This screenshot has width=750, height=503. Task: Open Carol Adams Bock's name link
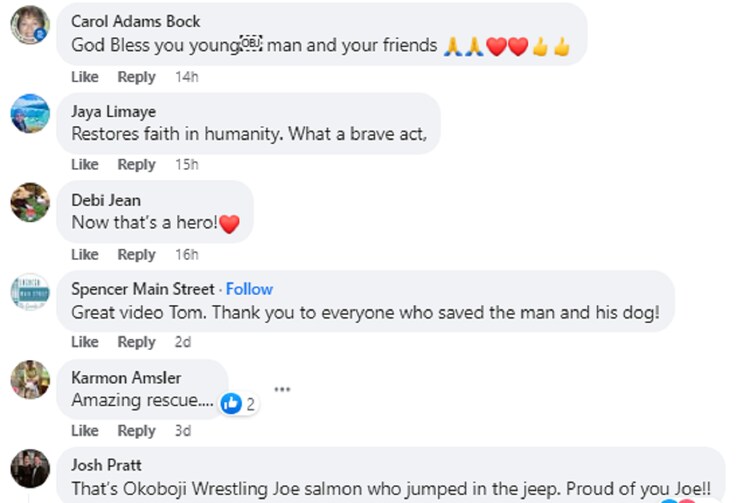(136, 21)
